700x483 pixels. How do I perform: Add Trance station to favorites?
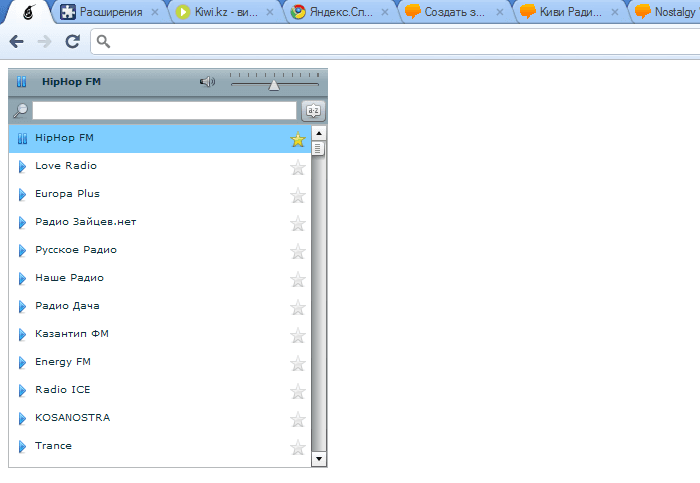(x=297, y=448)
